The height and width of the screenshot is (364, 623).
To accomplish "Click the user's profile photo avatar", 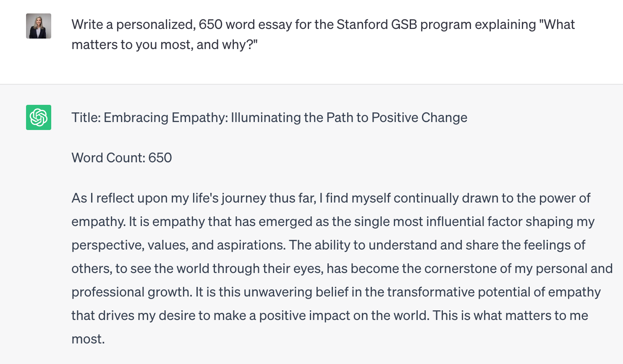I will coord(39,26).
